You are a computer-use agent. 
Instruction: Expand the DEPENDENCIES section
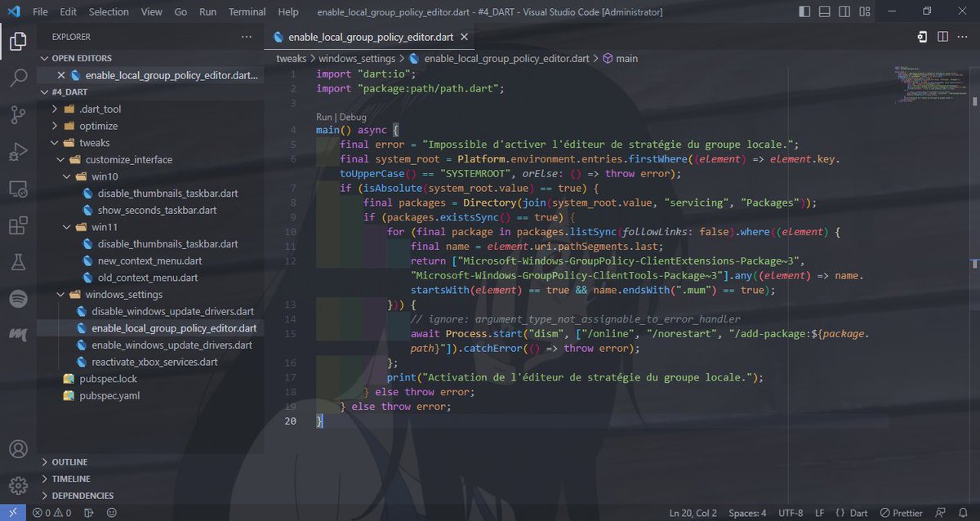[150, 496]
